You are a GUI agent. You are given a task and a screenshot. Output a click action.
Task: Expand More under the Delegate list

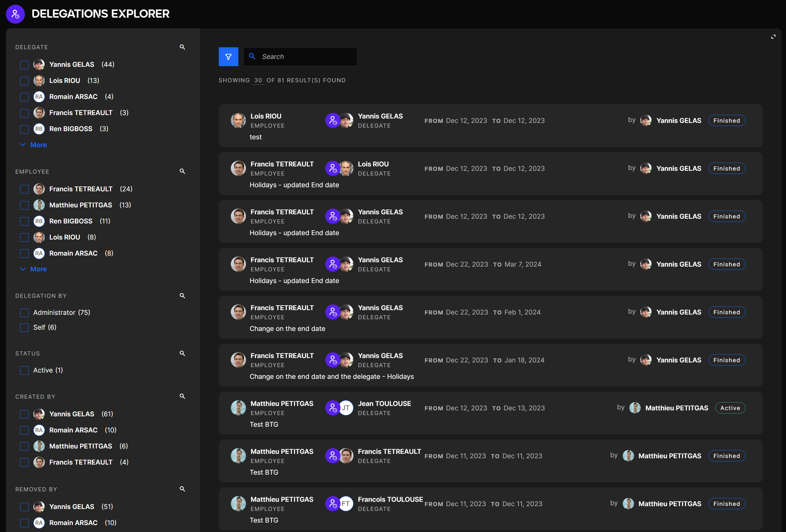coord(38,145)
